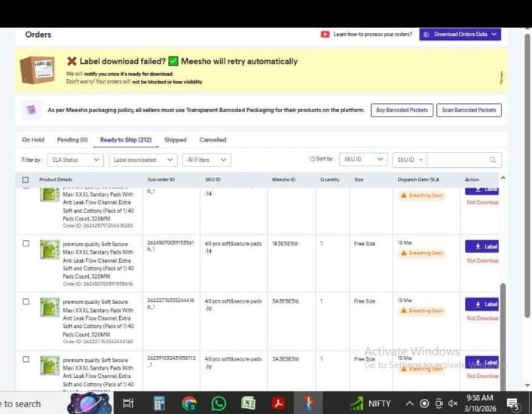Click the Task View icon on the taskbar
The image size is (532, 414).
pos(128,403)
